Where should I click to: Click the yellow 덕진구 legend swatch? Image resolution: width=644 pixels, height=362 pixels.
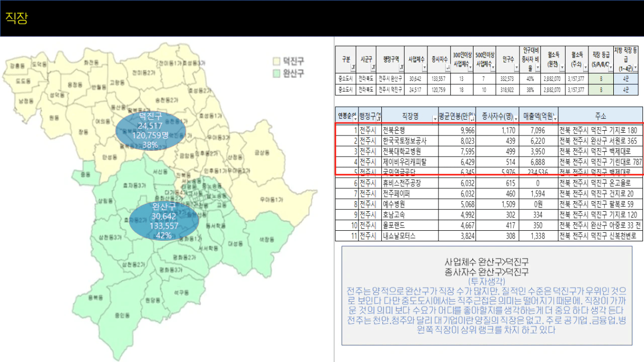pos(276,61)
